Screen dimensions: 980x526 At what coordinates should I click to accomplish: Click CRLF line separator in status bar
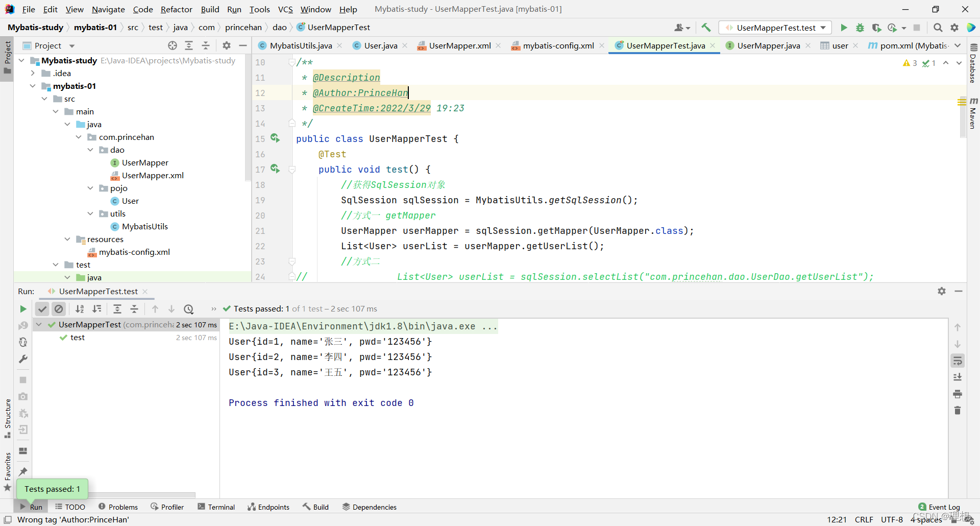[864, 519]
